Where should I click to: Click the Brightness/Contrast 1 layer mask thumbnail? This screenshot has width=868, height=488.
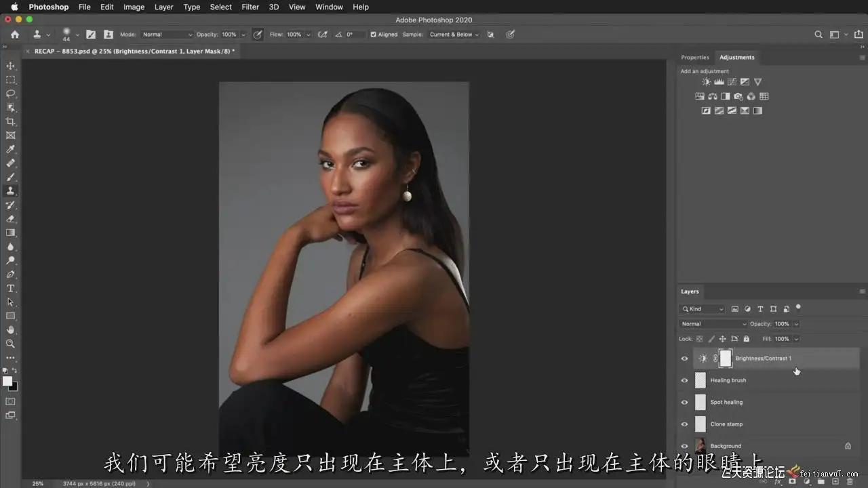tap(726, 359)
